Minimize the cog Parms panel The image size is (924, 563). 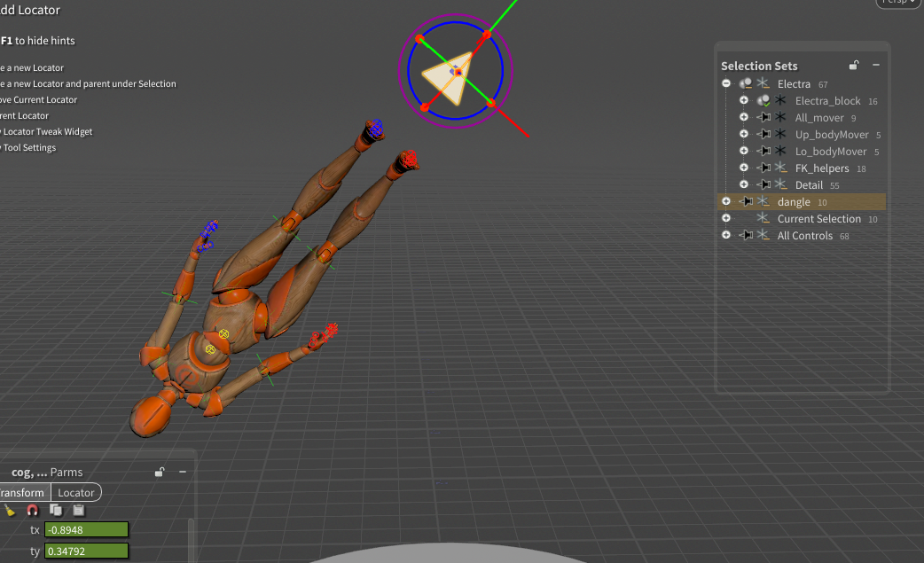(x=183, y=472)
